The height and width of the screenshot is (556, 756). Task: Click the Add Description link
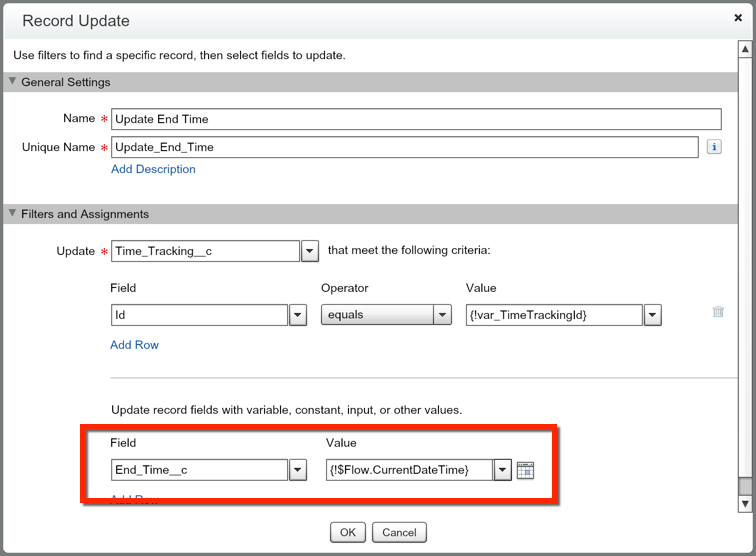153,169
